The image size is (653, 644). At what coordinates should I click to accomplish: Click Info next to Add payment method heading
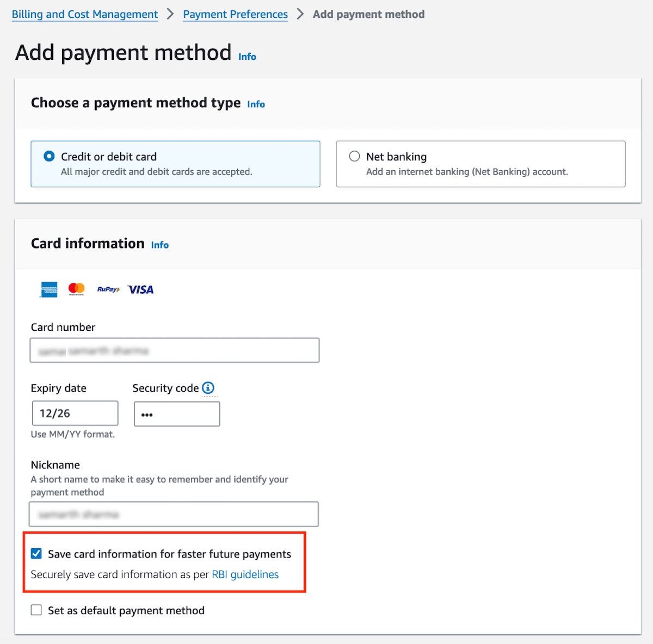[x=247, y=57]
